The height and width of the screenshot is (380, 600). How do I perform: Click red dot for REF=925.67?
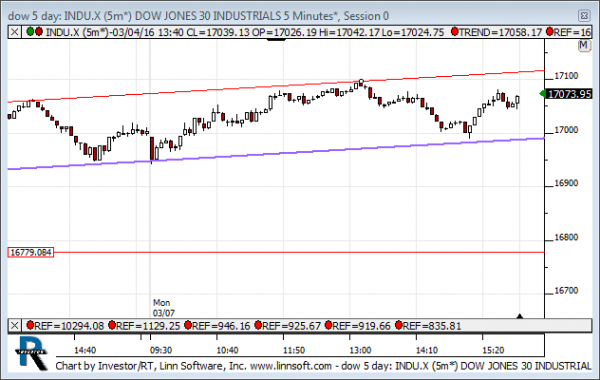click(x=258, y=325)
